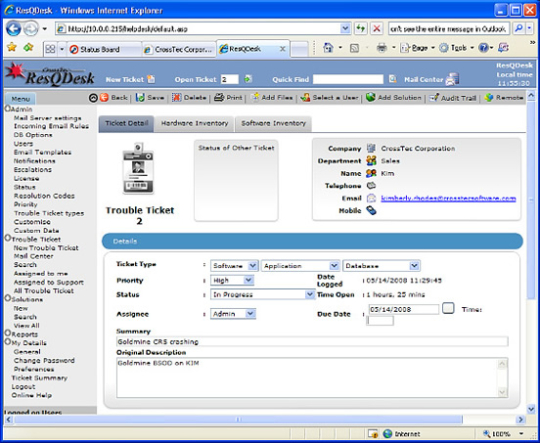This screenshot has height=443, width=540.
Task: Open the Priority High dropdown
Action: pos(232,280)
